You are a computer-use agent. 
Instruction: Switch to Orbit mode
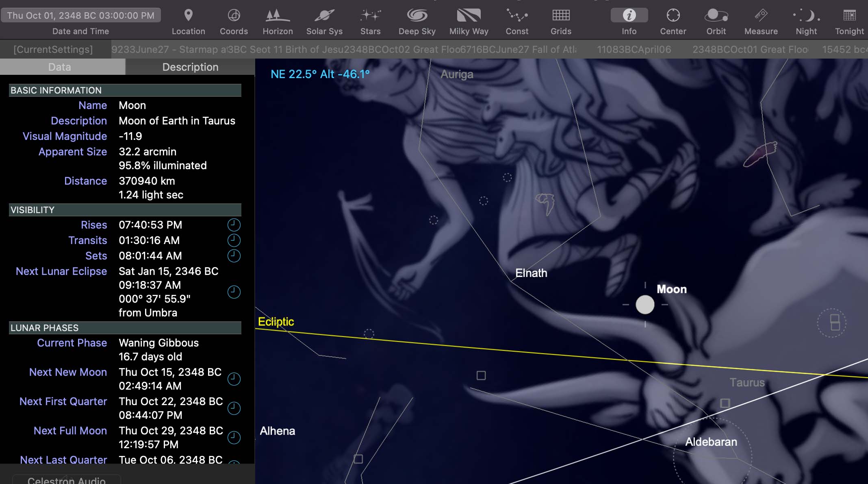pos(716,21)
